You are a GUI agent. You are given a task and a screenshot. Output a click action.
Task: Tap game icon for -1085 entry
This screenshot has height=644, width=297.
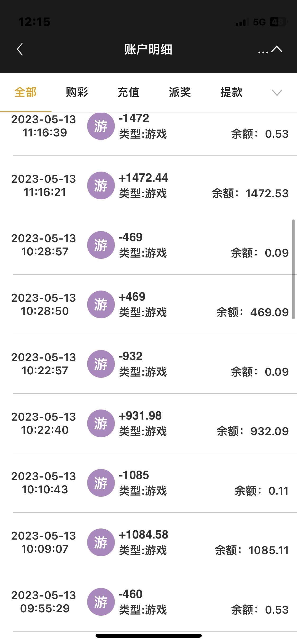point(101,483)
